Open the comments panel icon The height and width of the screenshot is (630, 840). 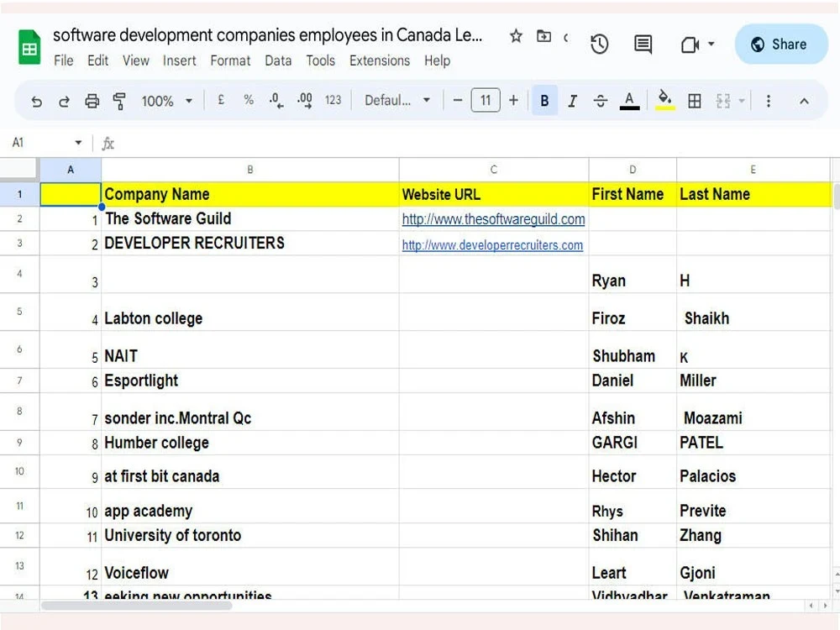pos(643,44)
